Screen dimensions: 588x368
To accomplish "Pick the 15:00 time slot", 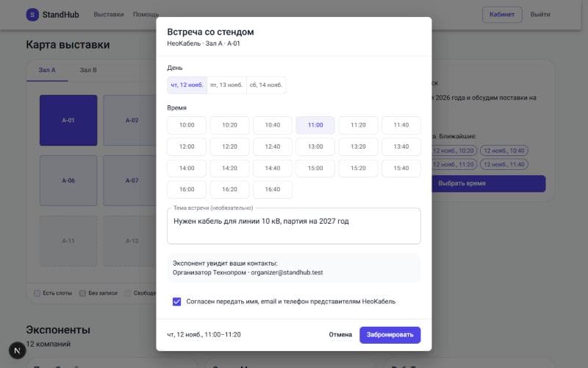I will 315,169.
